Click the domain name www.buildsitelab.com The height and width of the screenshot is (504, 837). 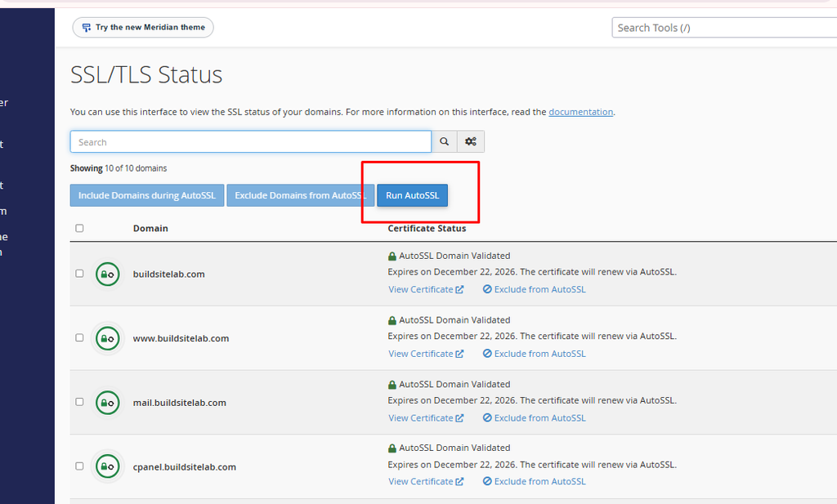pos(181,338)
